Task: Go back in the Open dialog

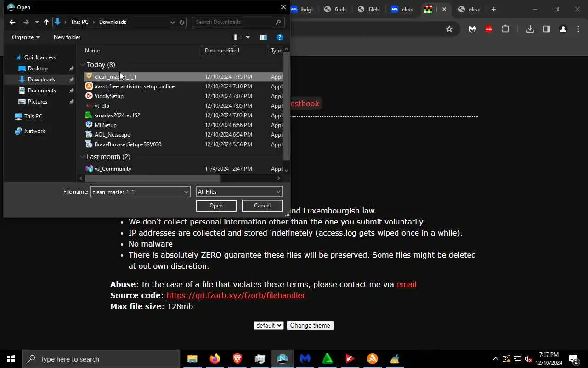Action: pos(12,22)
